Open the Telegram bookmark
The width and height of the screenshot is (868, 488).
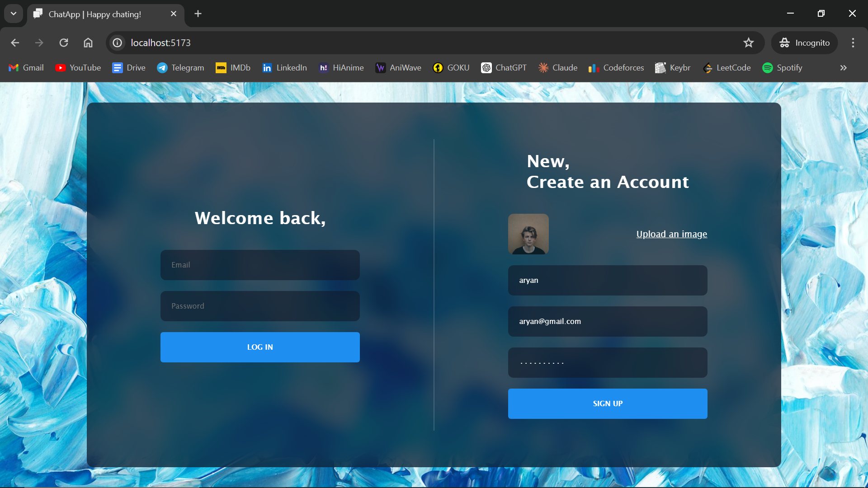(x=180, y=68)
